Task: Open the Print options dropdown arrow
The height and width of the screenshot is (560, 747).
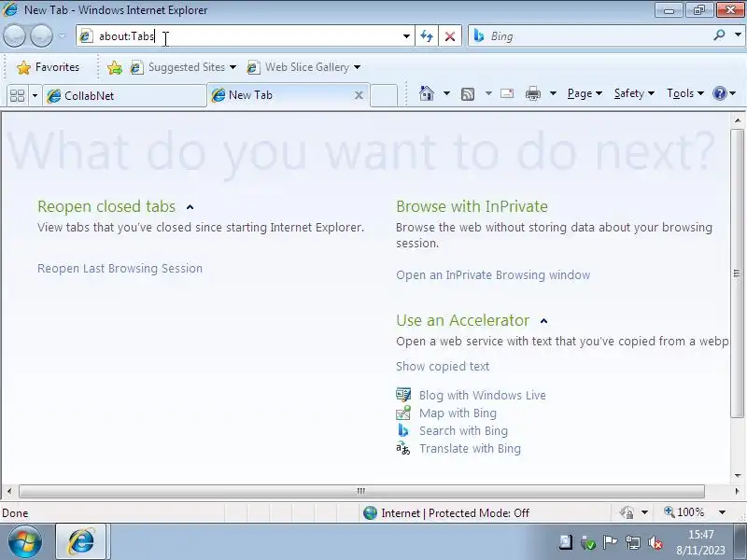Action: coord(553,93)
